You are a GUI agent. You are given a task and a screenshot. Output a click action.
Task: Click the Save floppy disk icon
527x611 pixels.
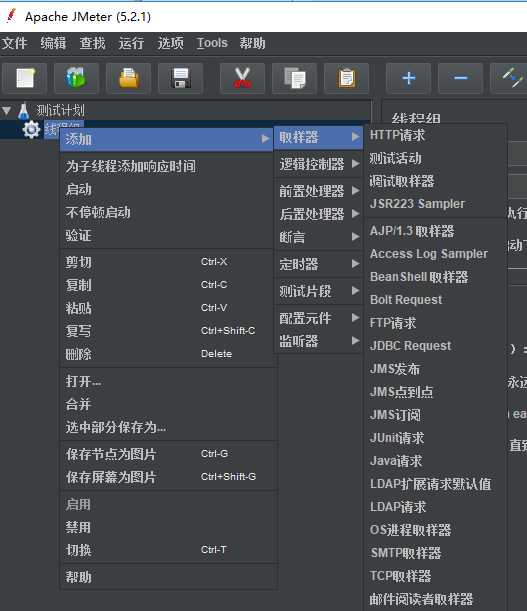pyautogui.click(x=180, y=78)
